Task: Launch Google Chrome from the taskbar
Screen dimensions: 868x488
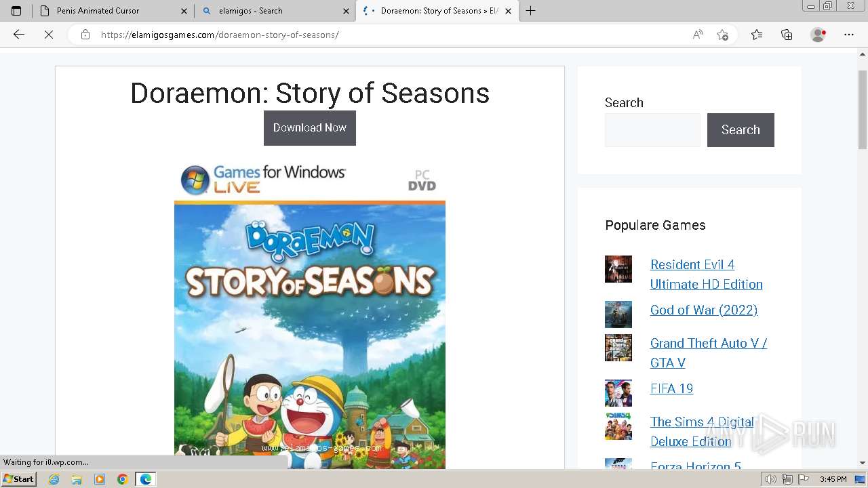Action: (x=122, y=479)
